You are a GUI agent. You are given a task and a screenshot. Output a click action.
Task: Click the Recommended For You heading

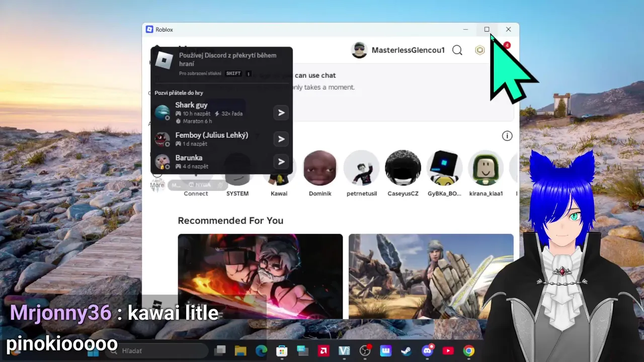click(x=230, y=221)
